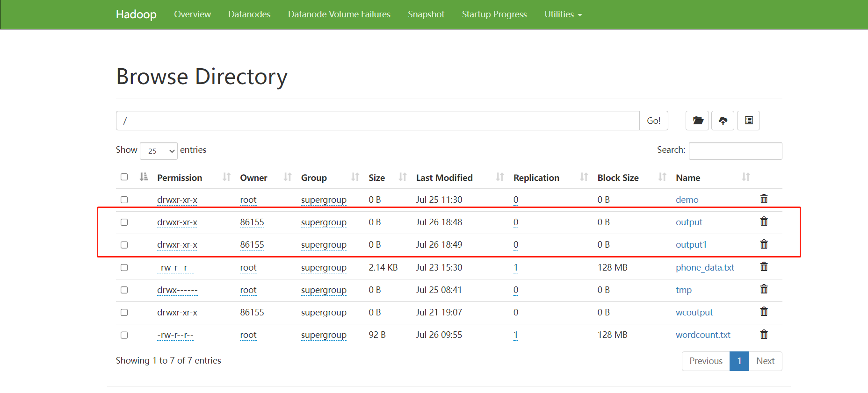Check the tmp row checkbox
The height and width of the screenshot is (393, 868).
[124, 290]
